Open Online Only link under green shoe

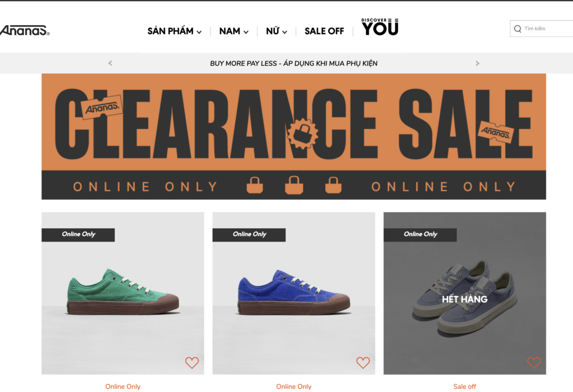click(x=123, y=386)
